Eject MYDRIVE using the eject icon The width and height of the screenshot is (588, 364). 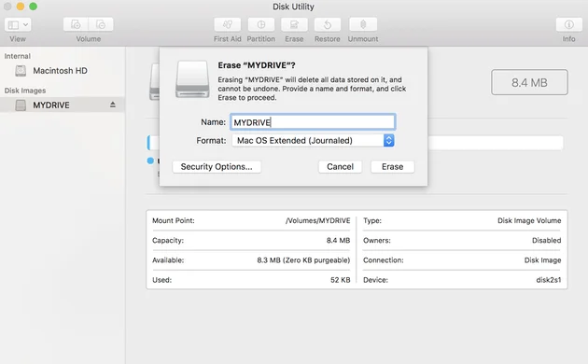(113, 105)
